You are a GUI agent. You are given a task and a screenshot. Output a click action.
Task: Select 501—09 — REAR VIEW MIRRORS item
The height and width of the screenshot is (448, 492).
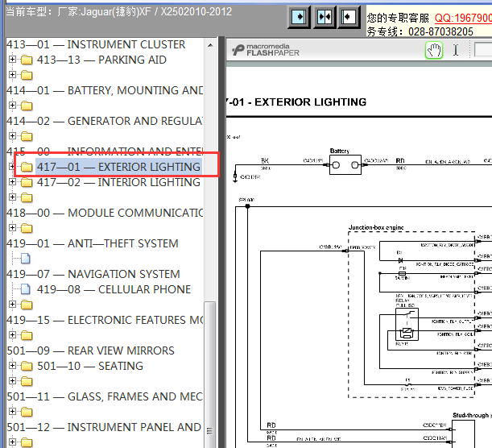click(x=90, y=351)
